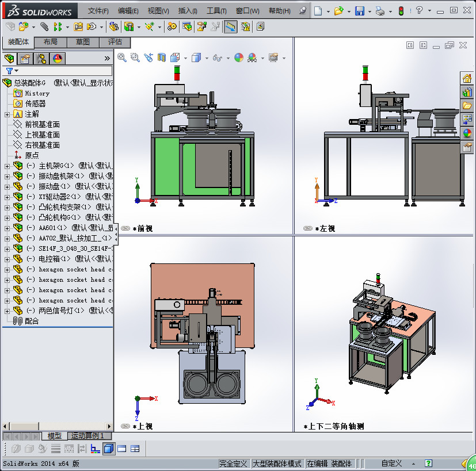
Task: Open the 工具(T) menu
Action: 216,11
